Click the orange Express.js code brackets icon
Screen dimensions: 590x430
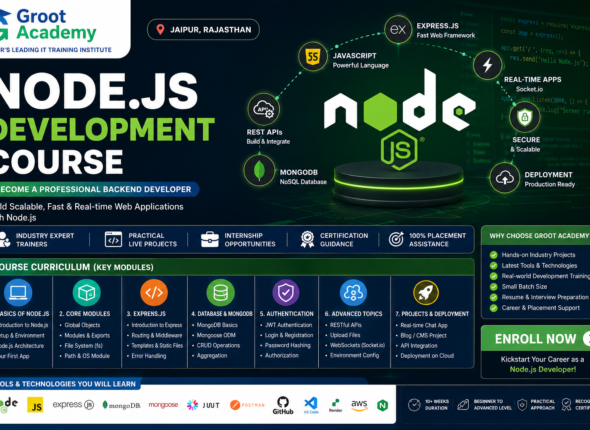[154, 292]
